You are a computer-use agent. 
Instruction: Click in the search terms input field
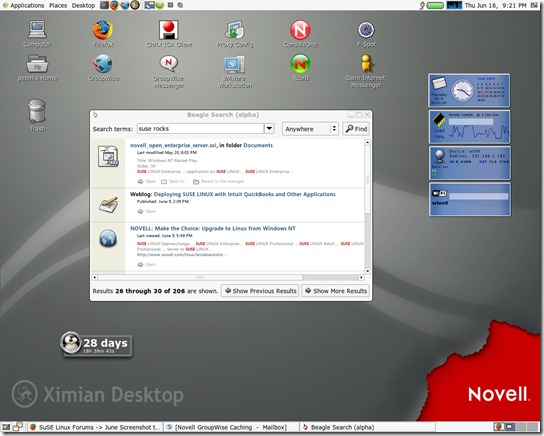tap(200, 129)
